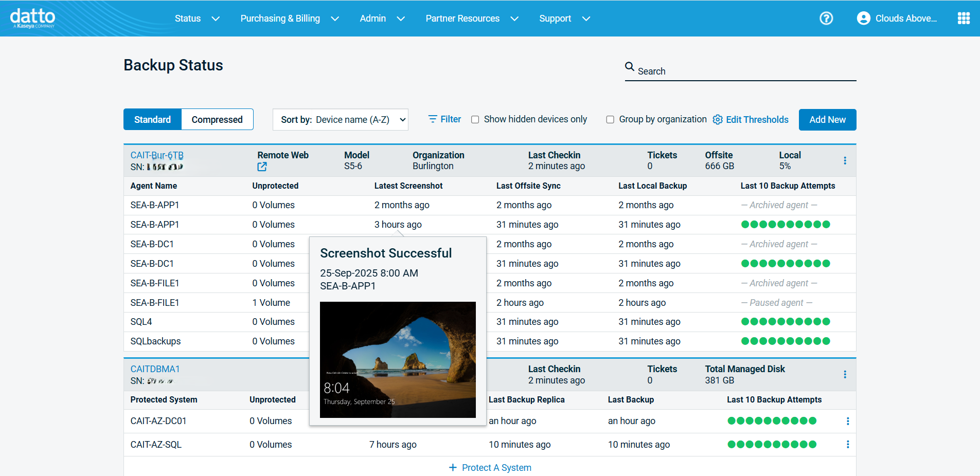The height and width of the screenshot is (476, 980).
Task: Open the kebab menu for CAIT-Bur-6TB device
Action: tap(844, 160)
